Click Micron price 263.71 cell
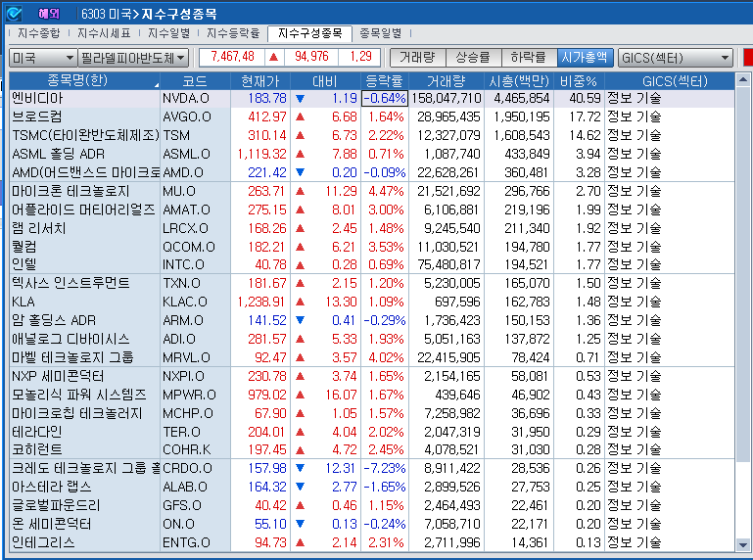Image resolution: width=753 pixels, height=560 pixels. 260,191
